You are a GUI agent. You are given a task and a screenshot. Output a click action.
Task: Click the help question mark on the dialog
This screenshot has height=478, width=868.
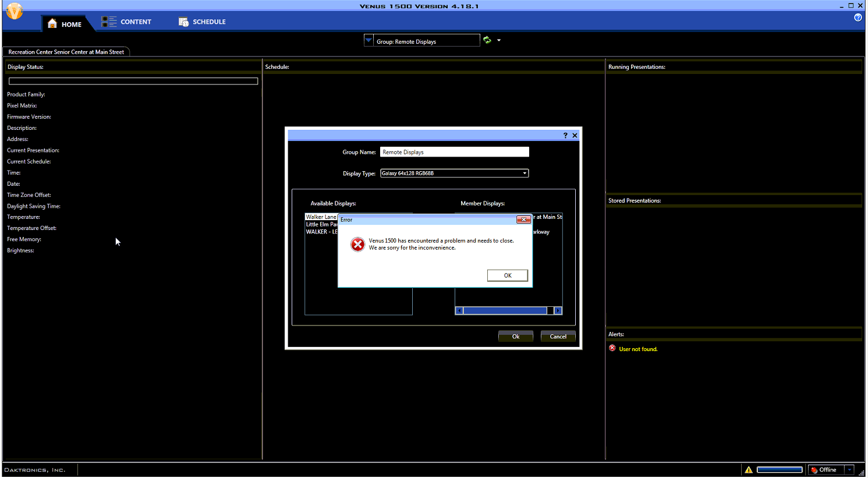click(565, 135)
